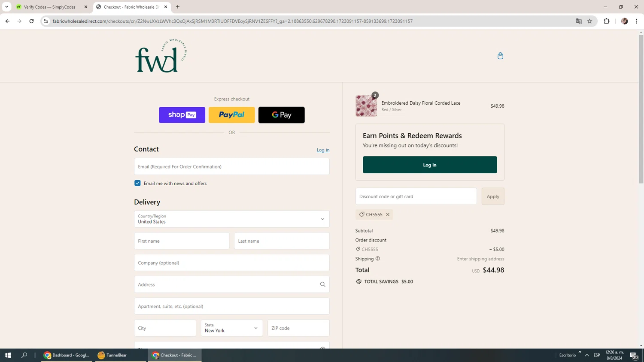Click the browser back arrow
The image size is (644, 362).
(x=7, y=21)
